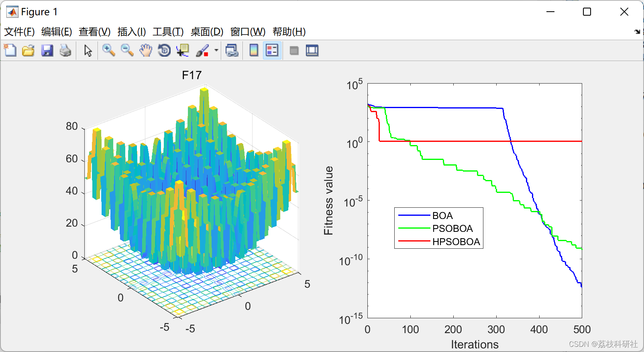Select the HPSOBOA legend entry

coord(456,242)
